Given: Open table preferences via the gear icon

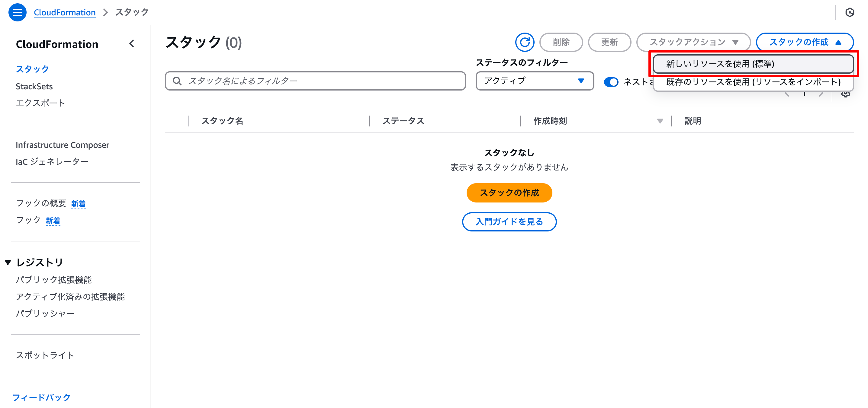Looking at the screenshot, I should pos(846,94).
